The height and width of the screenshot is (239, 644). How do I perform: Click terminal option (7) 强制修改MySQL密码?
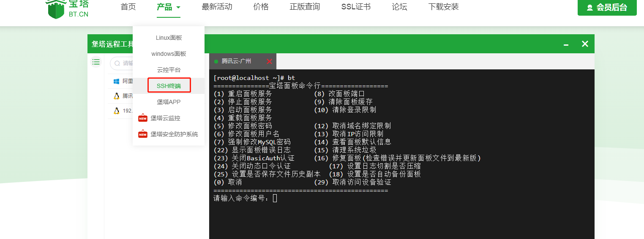coord(252,142)
